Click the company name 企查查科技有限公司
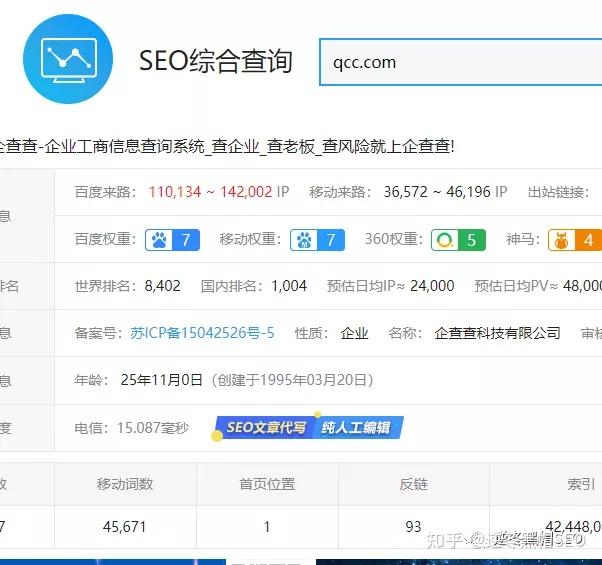This screenshot has width=602, height=565. click(497, 333)
